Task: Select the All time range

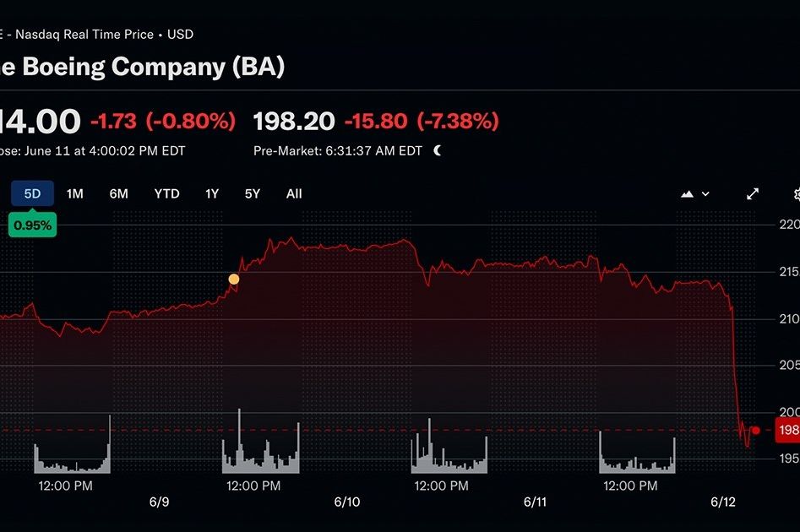Action: 294,194
